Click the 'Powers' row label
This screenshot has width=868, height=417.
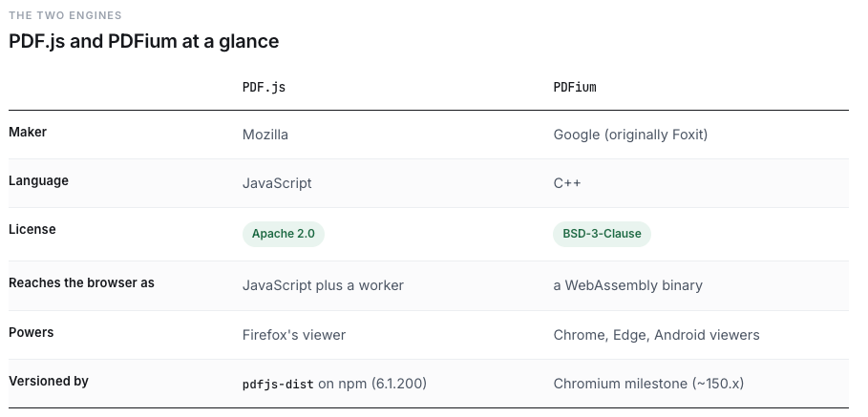pos(31,332)
